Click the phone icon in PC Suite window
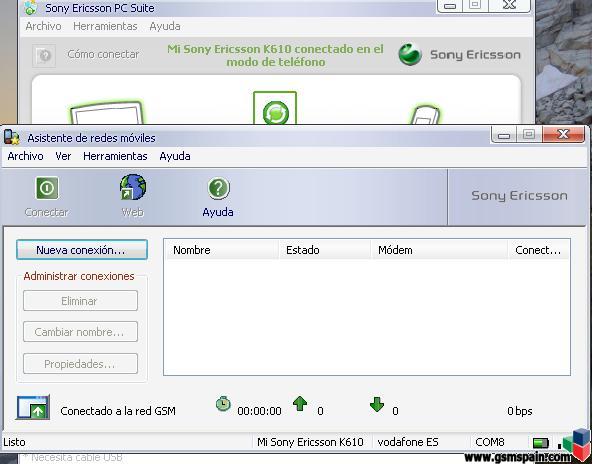The width and height of the screenshot is (592, 464). click(425, 115)
